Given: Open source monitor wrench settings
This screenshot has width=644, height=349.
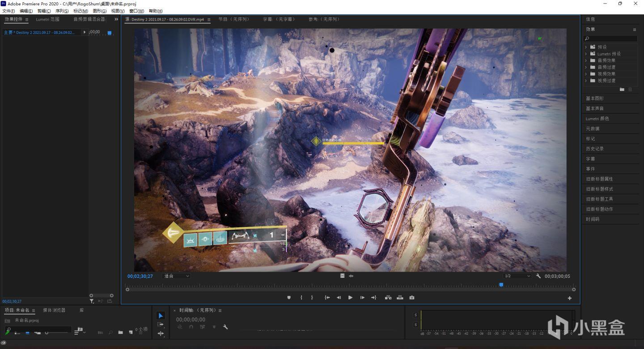Looking at the screenshot, I should pyautogui.click(x=538, y=276).
